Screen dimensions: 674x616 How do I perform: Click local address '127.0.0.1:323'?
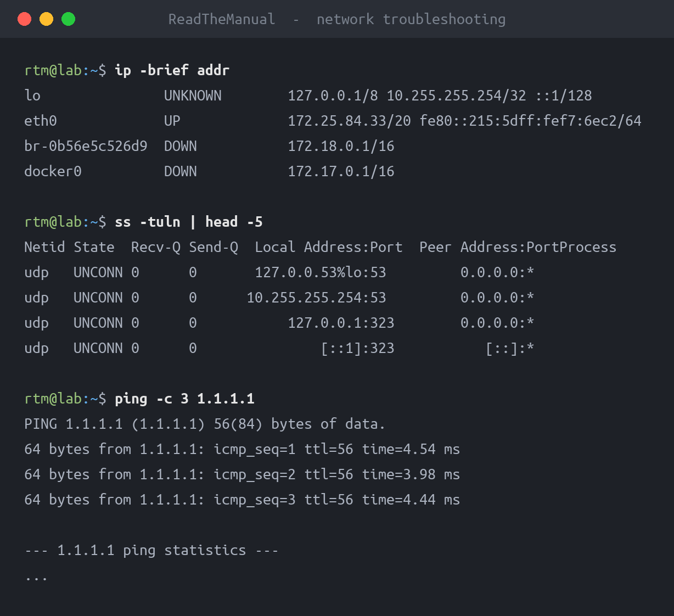341,323
